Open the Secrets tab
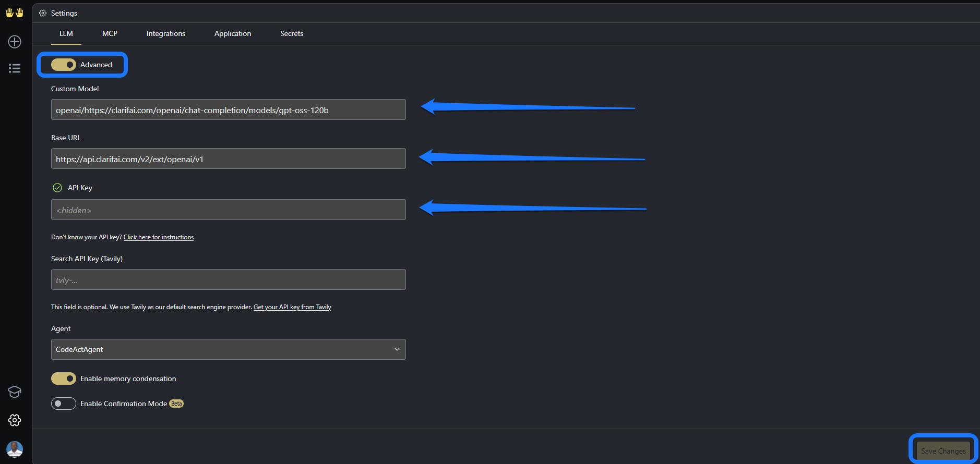Image resolution: width=980 pixels, height=464 pixels. pos(292,33)
